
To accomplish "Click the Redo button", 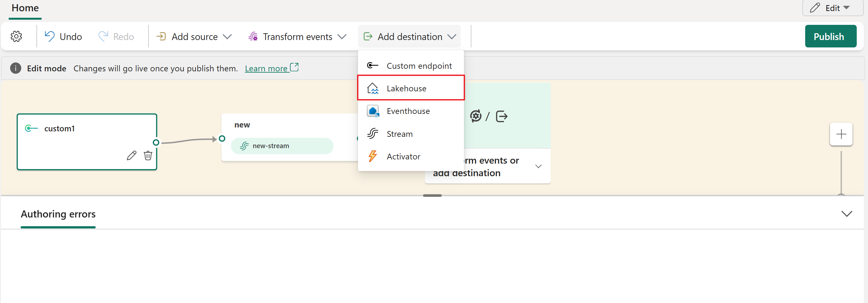I will coord(116,36).
